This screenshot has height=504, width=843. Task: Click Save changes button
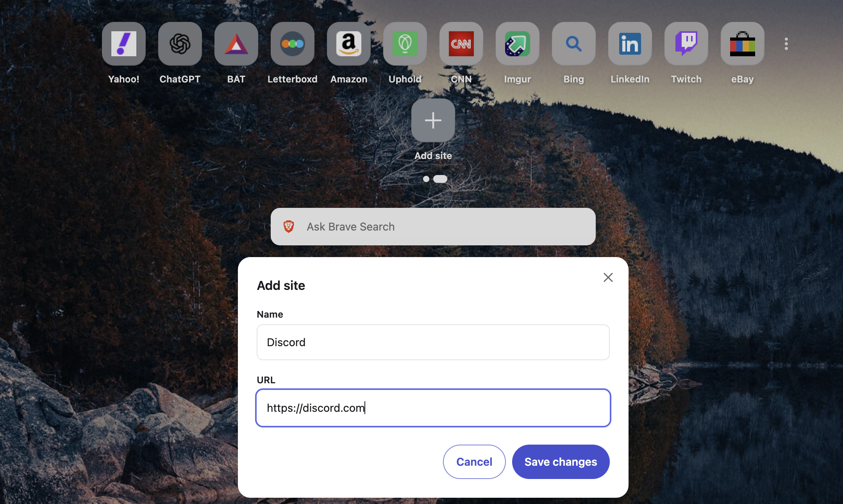561,462
